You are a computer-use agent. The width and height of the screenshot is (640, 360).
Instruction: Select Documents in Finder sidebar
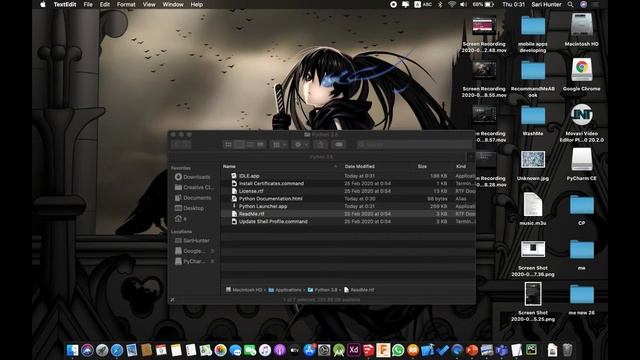pyautogui.click(x=193, y=198)
